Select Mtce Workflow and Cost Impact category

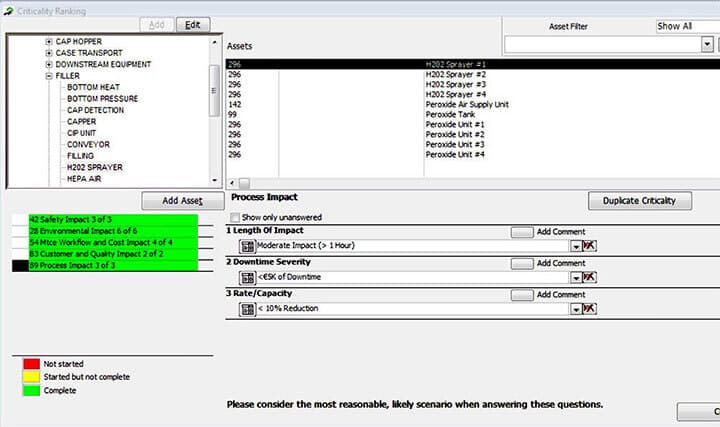113,242
